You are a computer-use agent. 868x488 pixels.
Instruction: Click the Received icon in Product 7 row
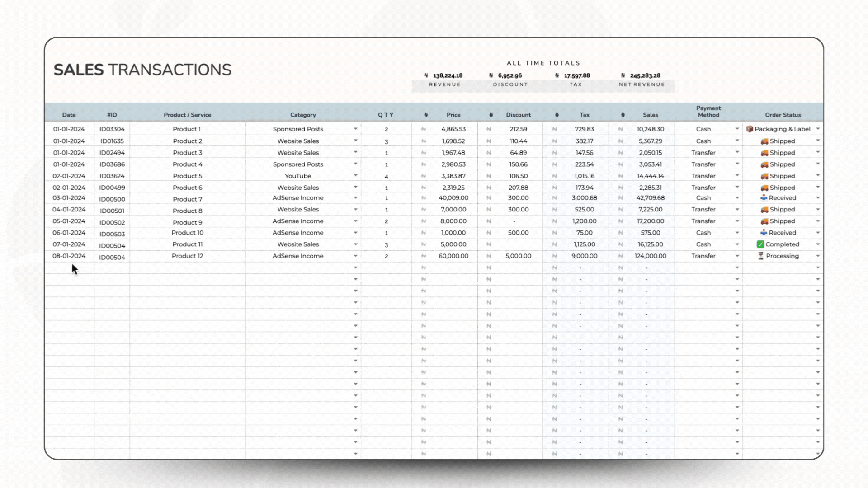(764, 198)
